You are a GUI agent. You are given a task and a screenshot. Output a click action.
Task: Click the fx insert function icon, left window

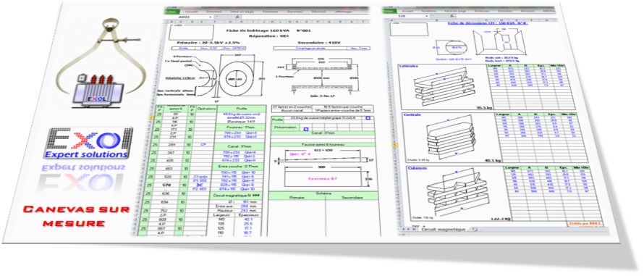click(x=238, y=17)
